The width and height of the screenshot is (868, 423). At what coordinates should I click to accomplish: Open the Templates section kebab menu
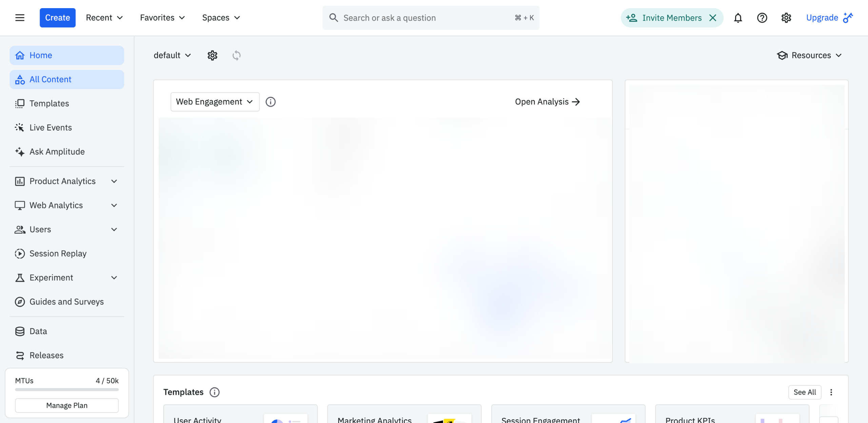click(x=831, y=392)
